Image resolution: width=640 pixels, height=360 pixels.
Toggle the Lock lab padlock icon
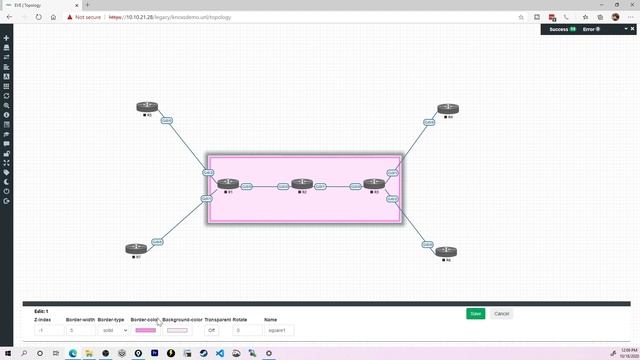(6, 153)
